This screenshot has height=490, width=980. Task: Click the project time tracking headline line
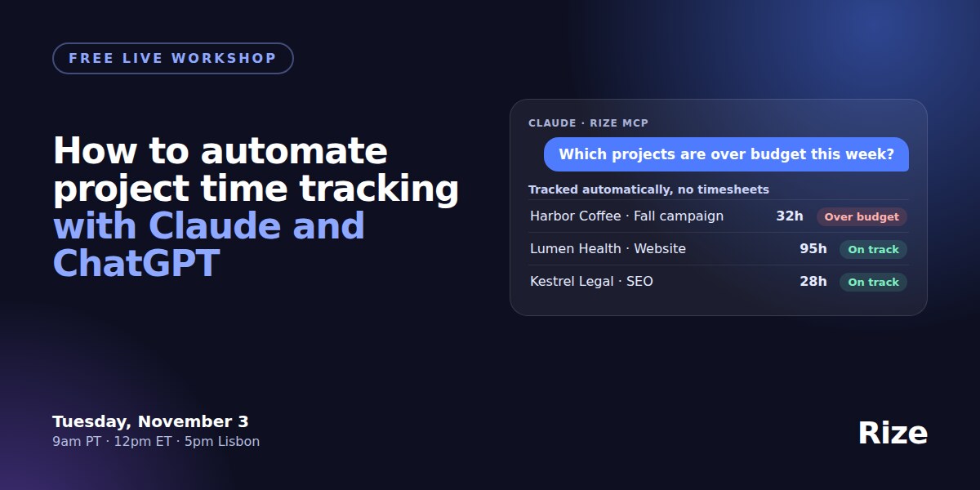(x=256, y=189)
